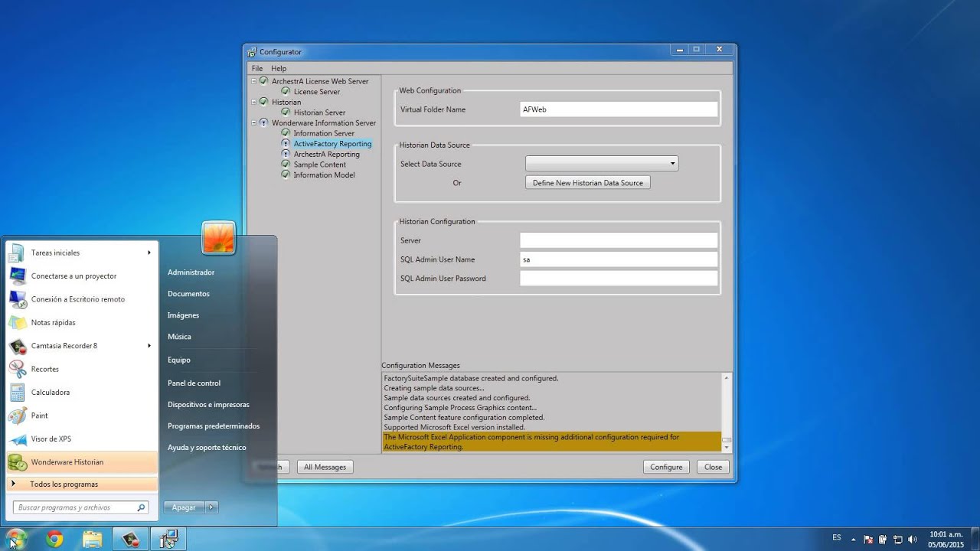Image resolution: width=980 pixels, height=551 pixels.
Task: Click the Historian Server green check status icon
Action: coord(286,112)
